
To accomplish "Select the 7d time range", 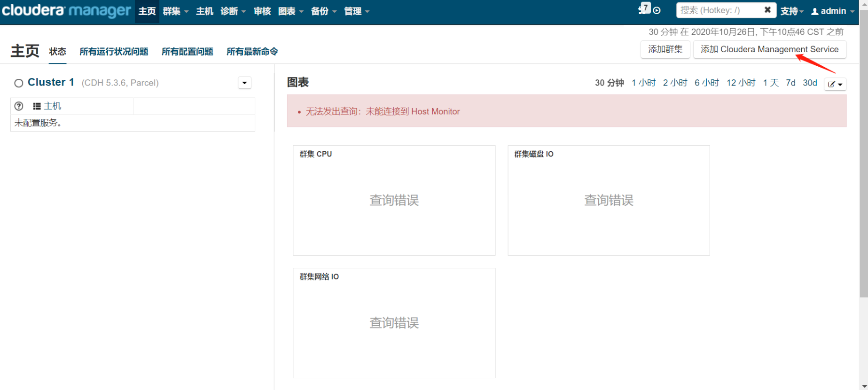I will click(791, 83).
